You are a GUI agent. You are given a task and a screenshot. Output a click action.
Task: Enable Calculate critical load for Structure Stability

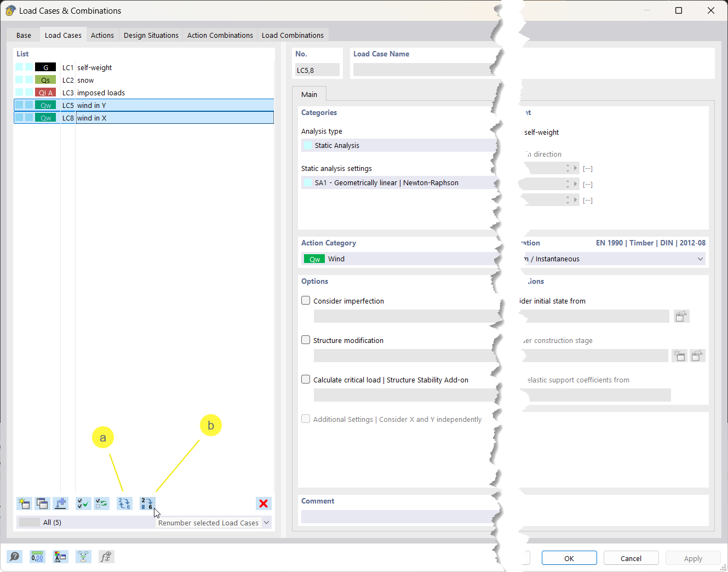(305, 379)
